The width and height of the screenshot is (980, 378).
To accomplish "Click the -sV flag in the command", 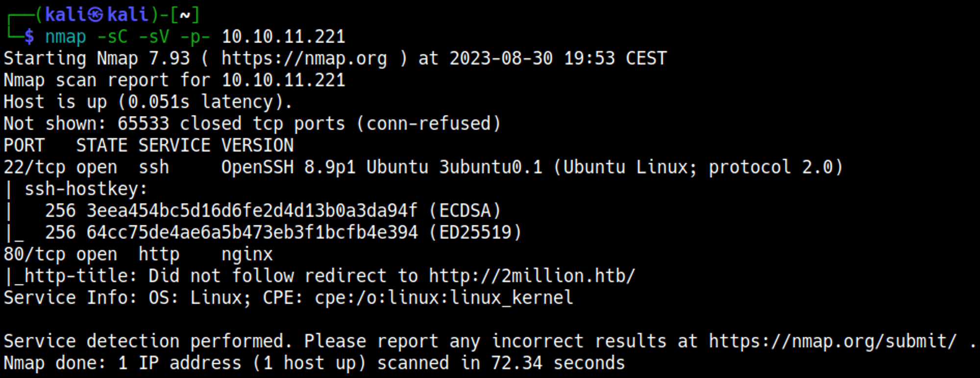I will (x=154, y=37).
